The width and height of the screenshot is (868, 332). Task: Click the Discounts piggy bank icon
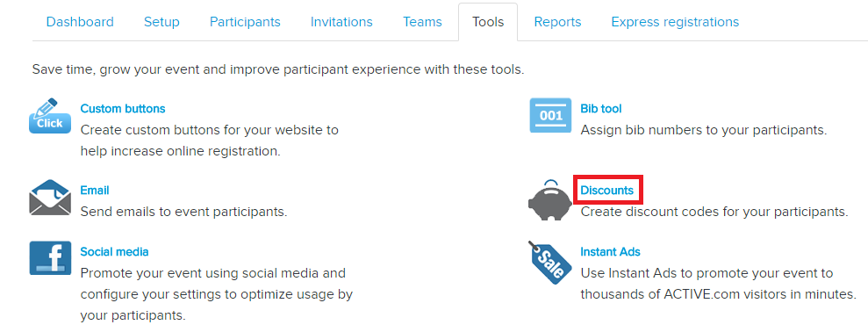tap(550, 200)
